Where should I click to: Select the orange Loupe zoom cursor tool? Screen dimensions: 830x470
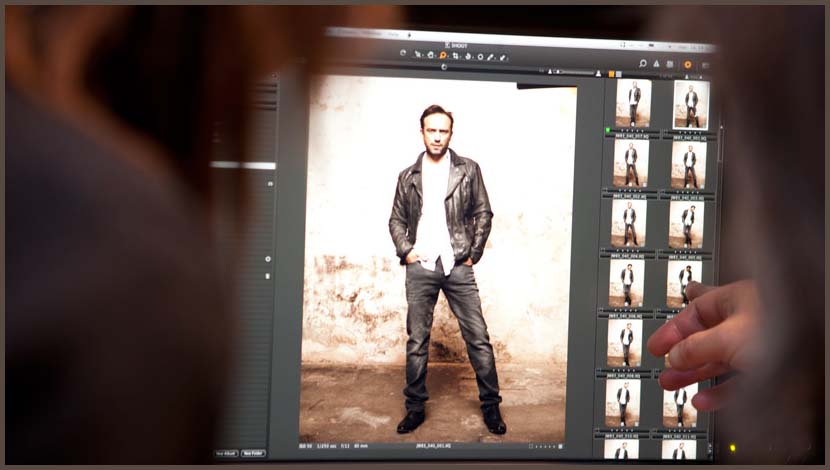click(443, 55)
